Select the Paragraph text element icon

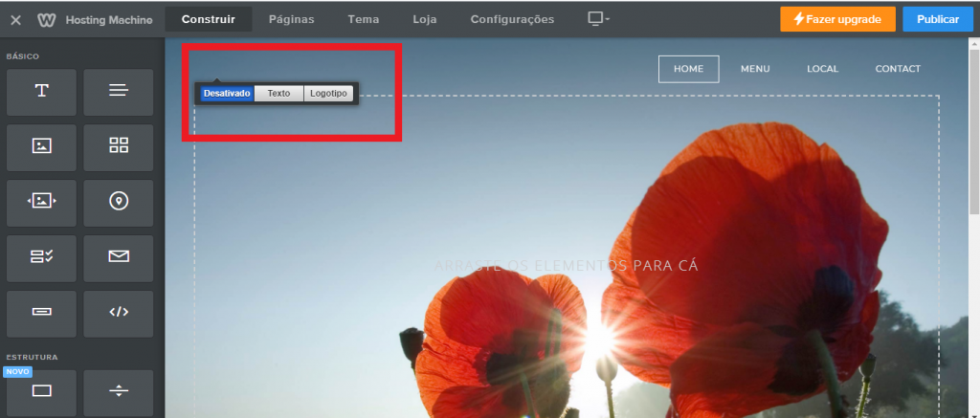point(118,92)
